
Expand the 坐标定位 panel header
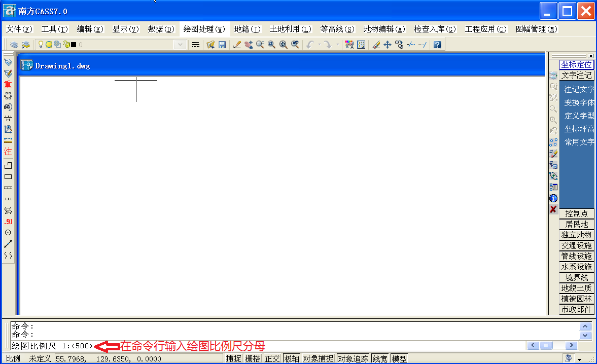(x=576, y=65)
